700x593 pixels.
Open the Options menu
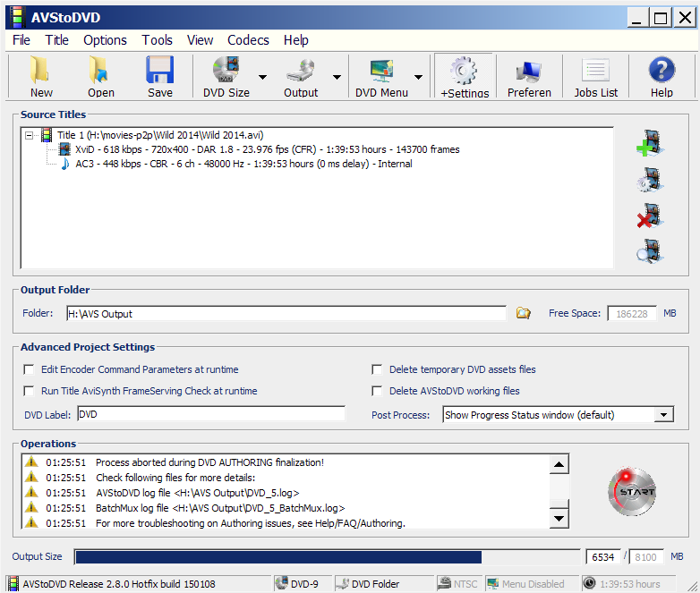[x=105, y=40]
